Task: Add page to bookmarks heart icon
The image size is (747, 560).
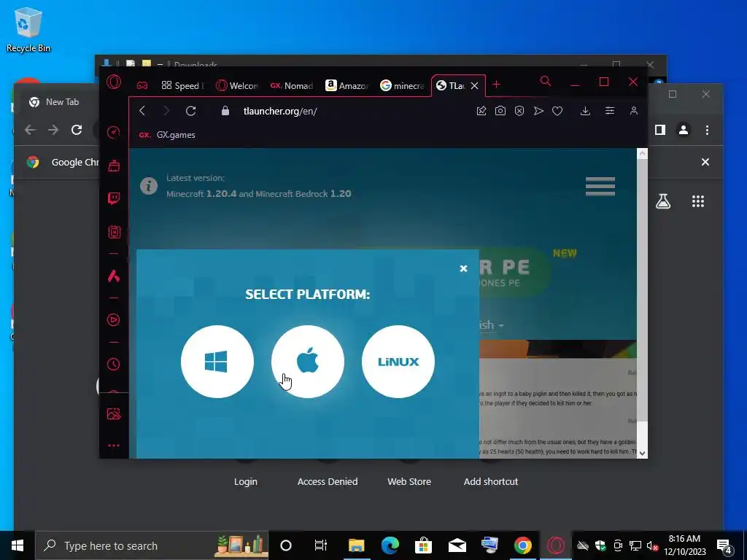Action: (557, 111)
